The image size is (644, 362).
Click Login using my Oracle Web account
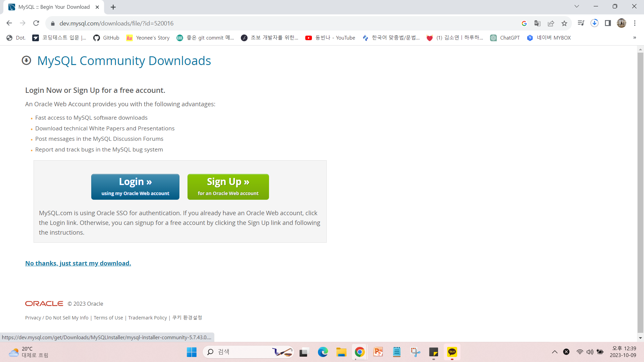click(135, 187)
